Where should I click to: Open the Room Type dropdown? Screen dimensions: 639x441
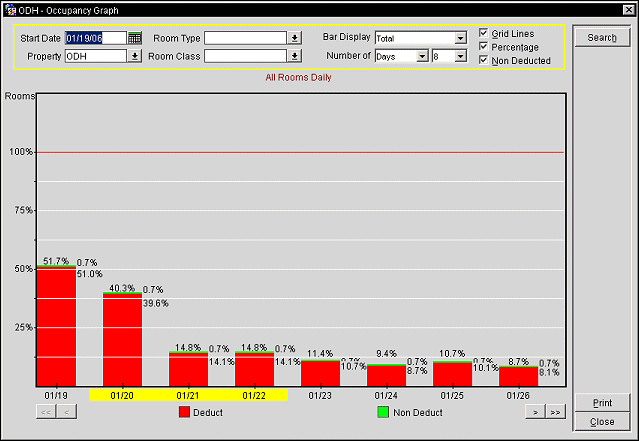294,38
